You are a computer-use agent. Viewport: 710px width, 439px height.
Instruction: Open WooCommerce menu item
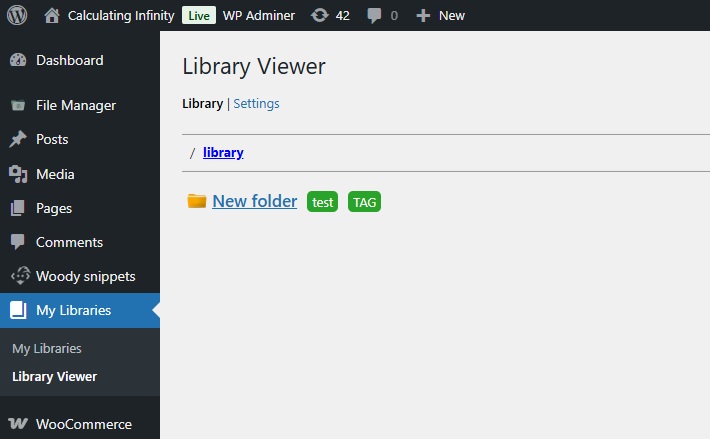[x=84, y=424]
